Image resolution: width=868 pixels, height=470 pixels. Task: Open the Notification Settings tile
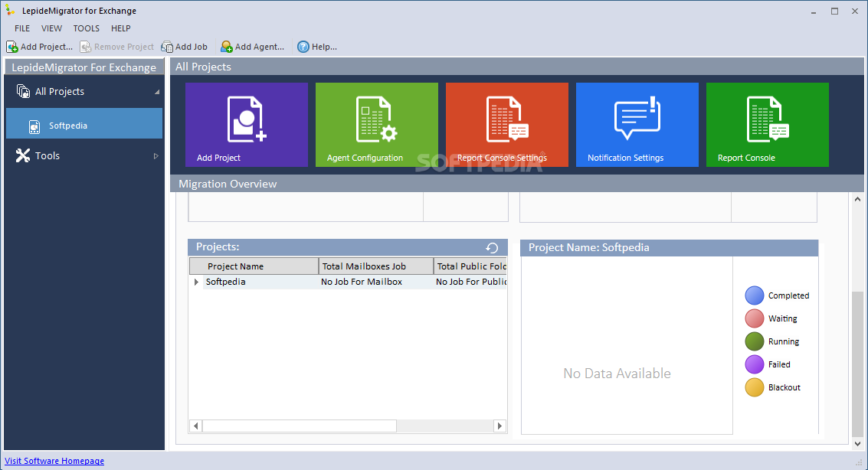637,125
